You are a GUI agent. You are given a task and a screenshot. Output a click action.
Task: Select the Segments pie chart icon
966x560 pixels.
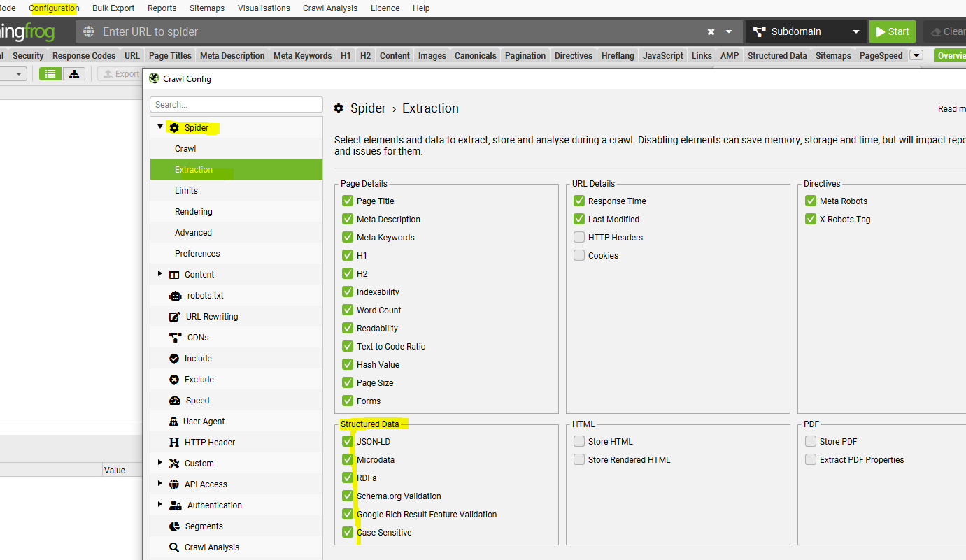(x=174, y=526)
